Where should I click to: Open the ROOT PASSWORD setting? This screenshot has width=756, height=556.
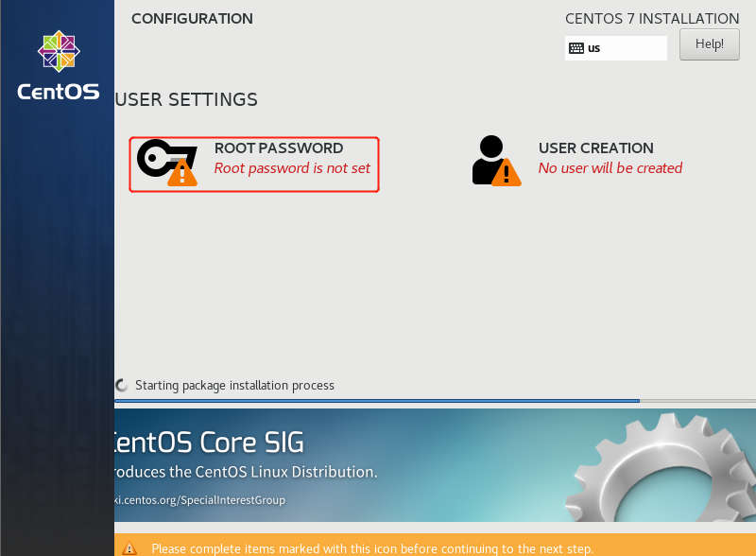click(254, 165)
